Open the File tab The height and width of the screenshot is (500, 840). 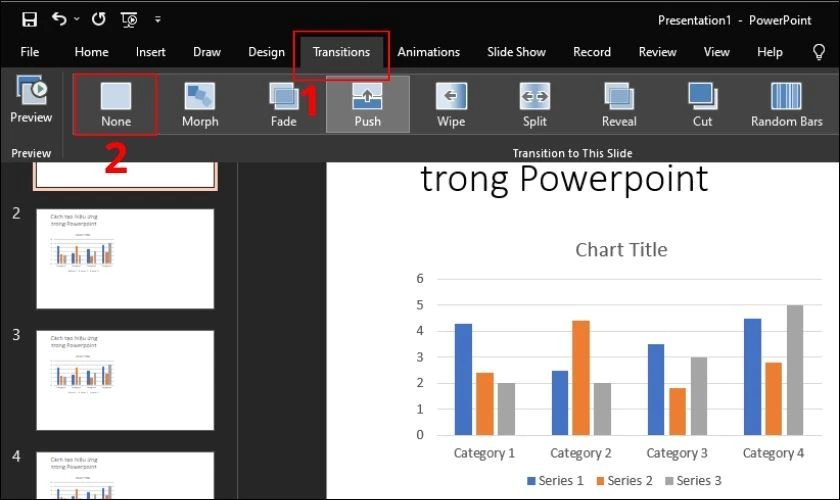(29, 52)
